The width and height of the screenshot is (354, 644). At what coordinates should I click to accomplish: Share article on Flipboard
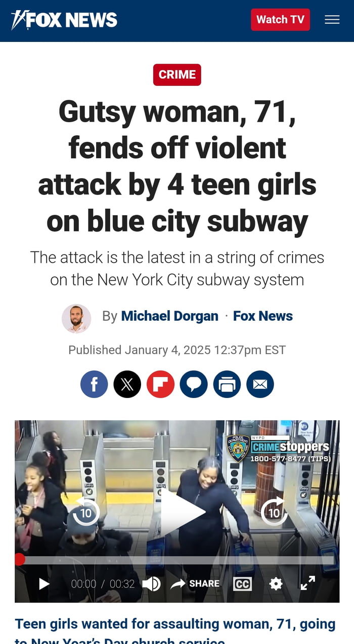coord(161,384)
